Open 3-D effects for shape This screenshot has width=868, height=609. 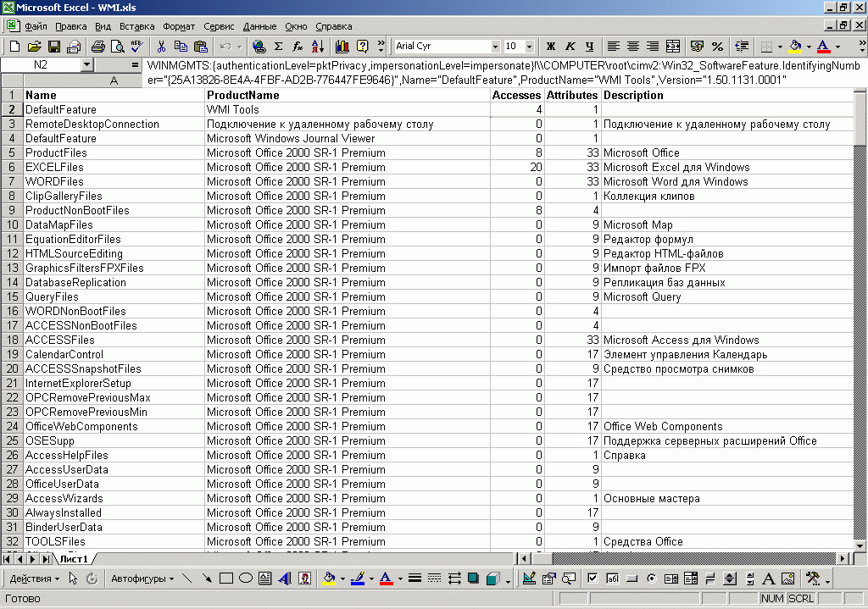[x=492, y=579]
